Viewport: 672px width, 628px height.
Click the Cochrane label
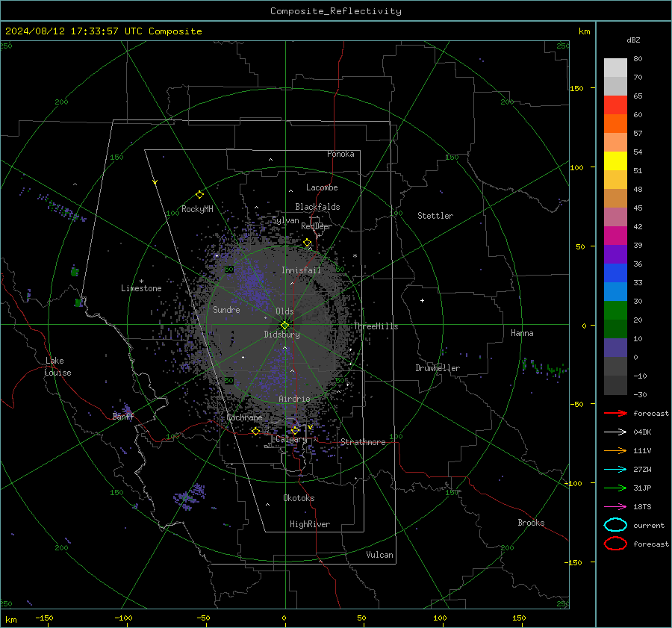[244, 417]
